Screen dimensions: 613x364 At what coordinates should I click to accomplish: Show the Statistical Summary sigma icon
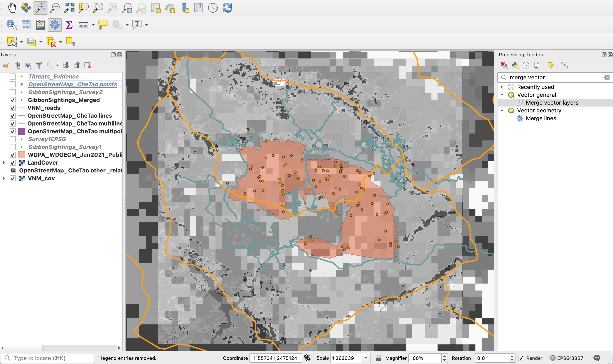(69, 25)
